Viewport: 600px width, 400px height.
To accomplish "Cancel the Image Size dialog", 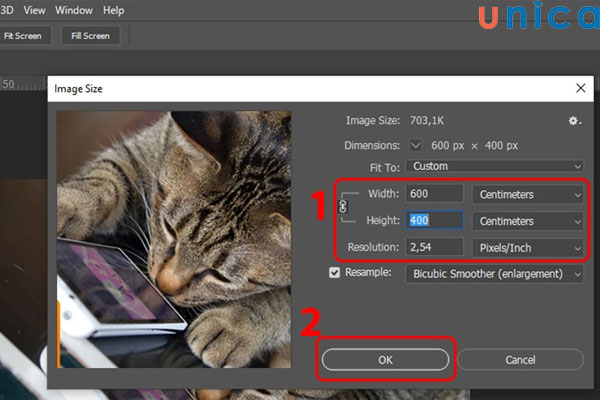I will (x=520, y=359).
